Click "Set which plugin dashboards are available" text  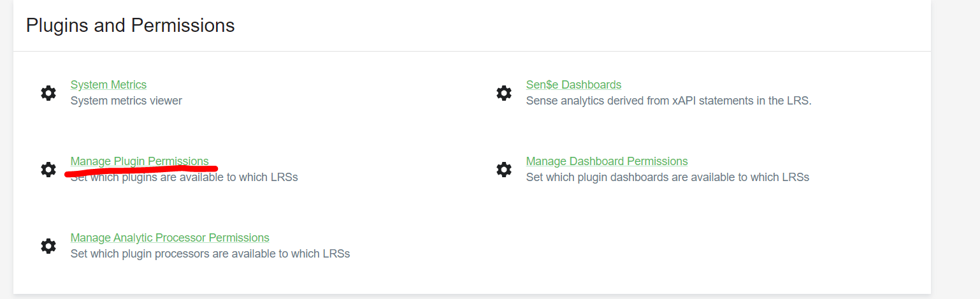tap(667, 177)
